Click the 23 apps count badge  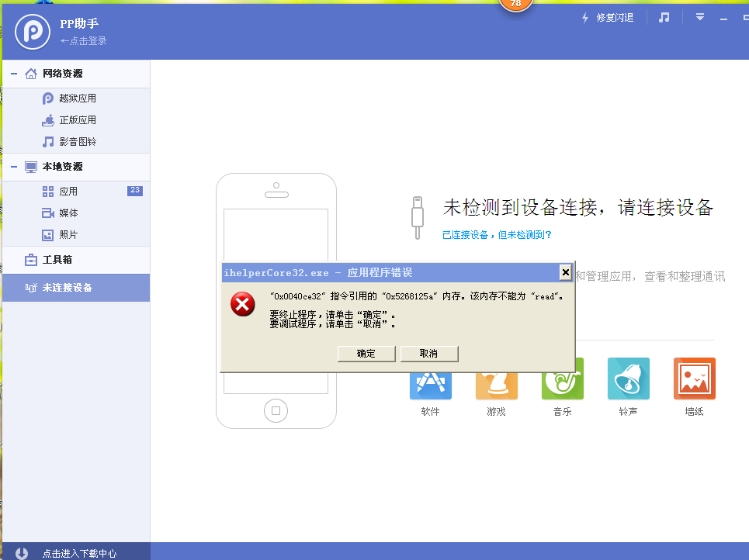tap(135, 191)
